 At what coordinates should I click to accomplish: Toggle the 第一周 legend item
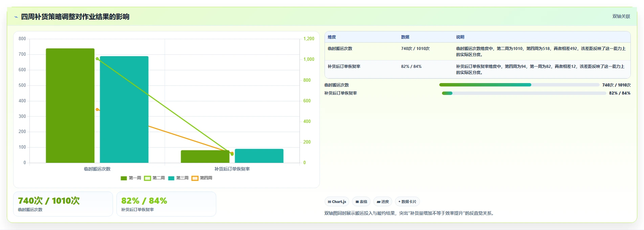[131, 178]
